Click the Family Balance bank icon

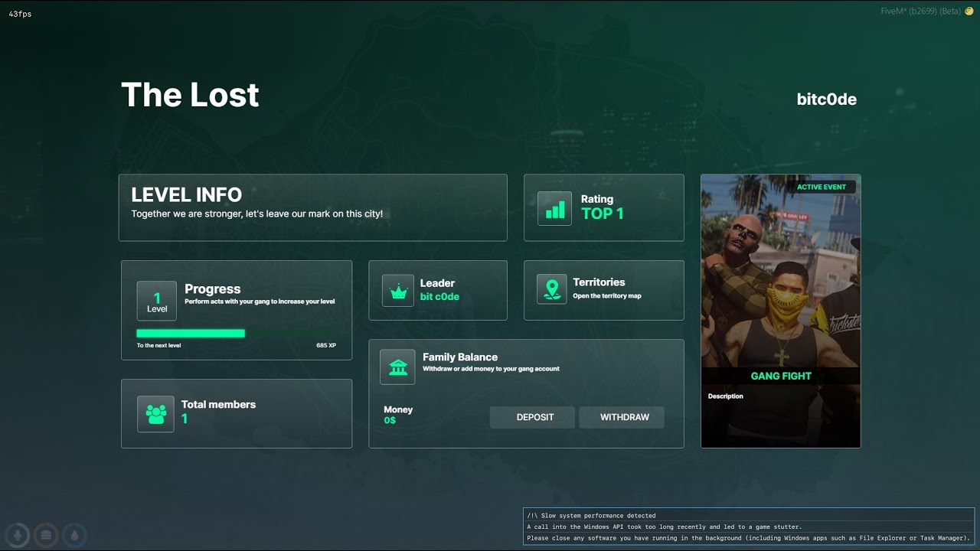[x=397, y=367]
